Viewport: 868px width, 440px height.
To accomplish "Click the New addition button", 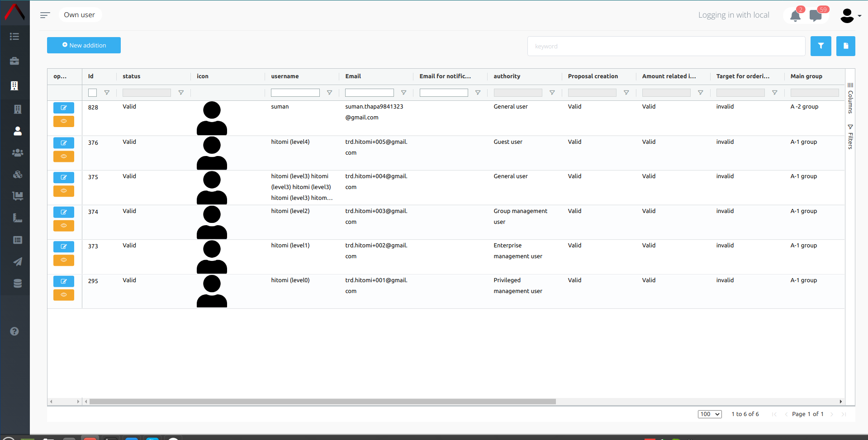I will point(84,45).
